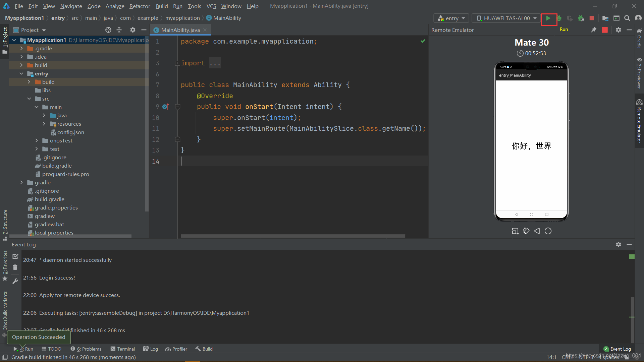This screenshot has height=362, width=644.
Task: Collapse the src folder
Action: pyautogui.click(x=29, y=99)
